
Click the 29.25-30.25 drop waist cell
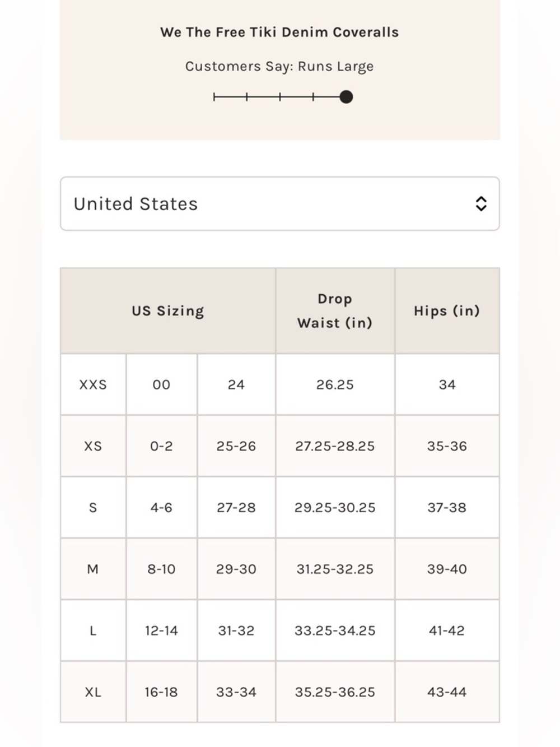pos(335,508)
